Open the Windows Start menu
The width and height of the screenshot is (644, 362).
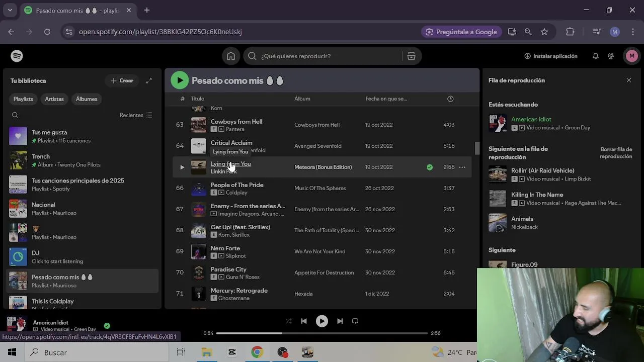[12, 352]
